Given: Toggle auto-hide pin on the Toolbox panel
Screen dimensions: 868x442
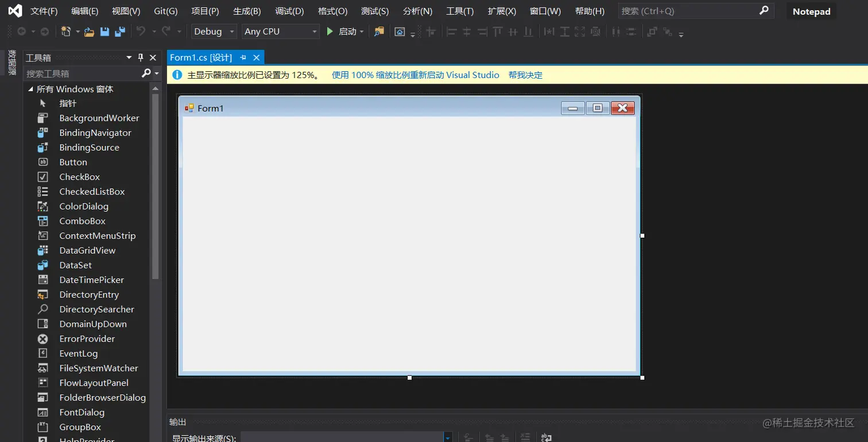Looking at the screenshot, I should coord(141,57).
